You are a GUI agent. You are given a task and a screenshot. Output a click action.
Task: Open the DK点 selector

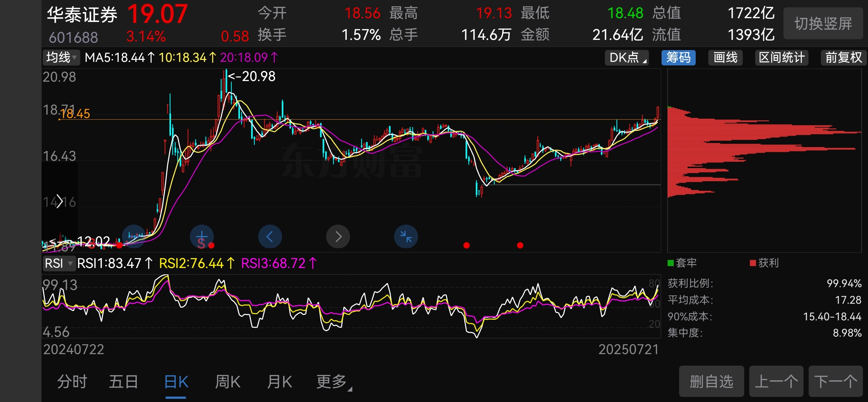[x=627, y=57]
